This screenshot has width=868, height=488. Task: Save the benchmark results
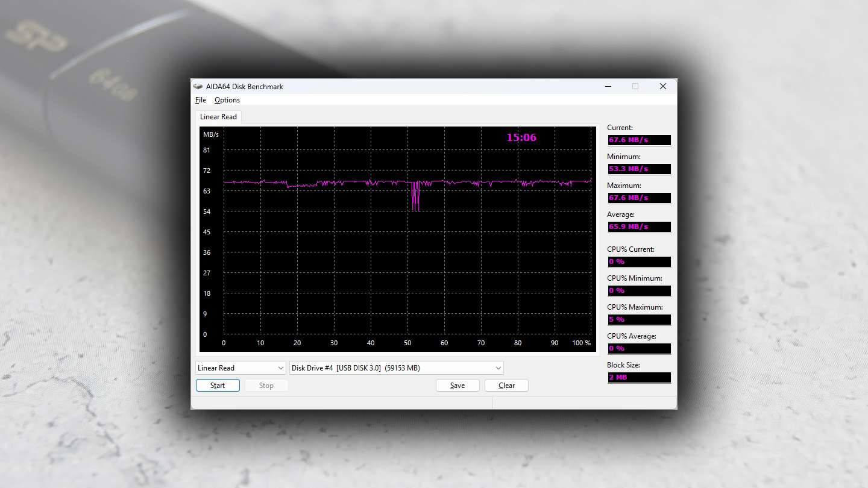tap(458, 386)
